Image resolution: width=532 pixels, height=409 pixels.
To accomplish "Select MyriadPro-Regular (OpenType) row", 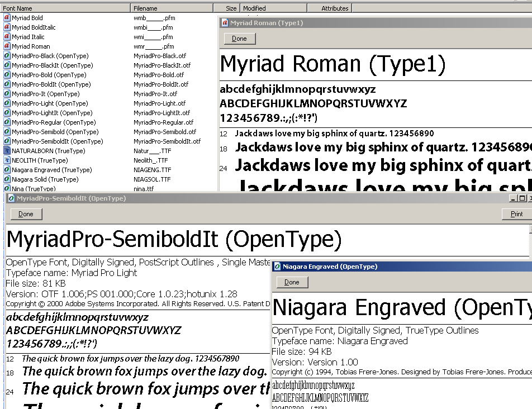I will point(54,122).
